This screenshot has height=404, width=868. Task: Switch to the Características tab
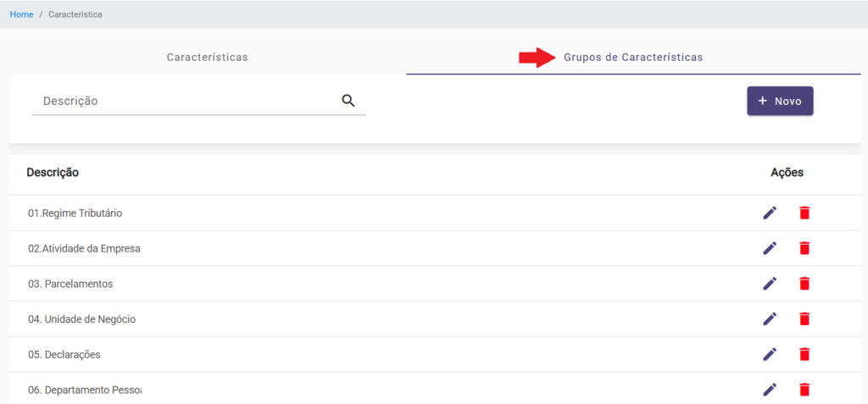[x=207, y=58]
